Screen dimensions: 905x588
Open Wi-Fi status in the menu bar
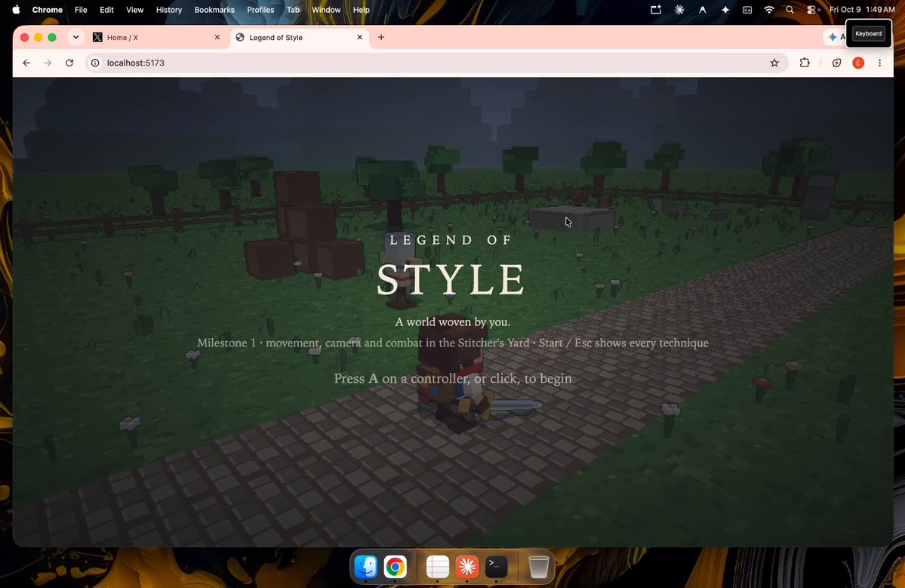(769, 10)
